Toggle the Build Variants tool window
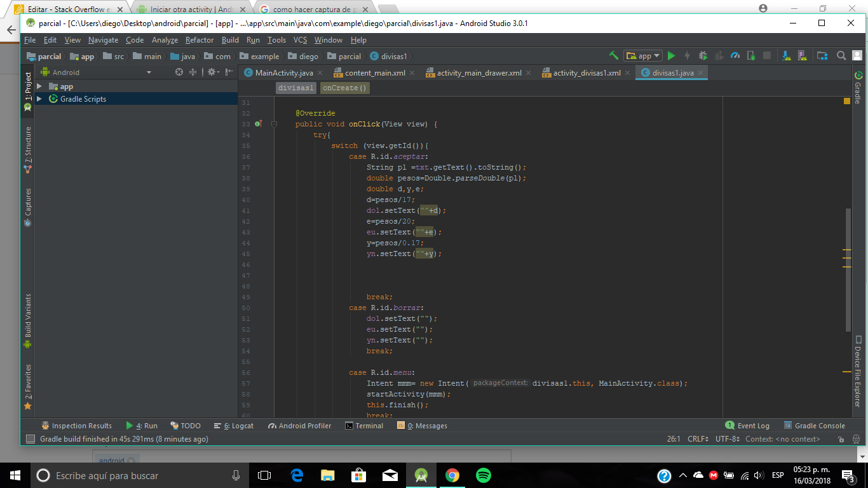868x488 pixels. (28, 320)
